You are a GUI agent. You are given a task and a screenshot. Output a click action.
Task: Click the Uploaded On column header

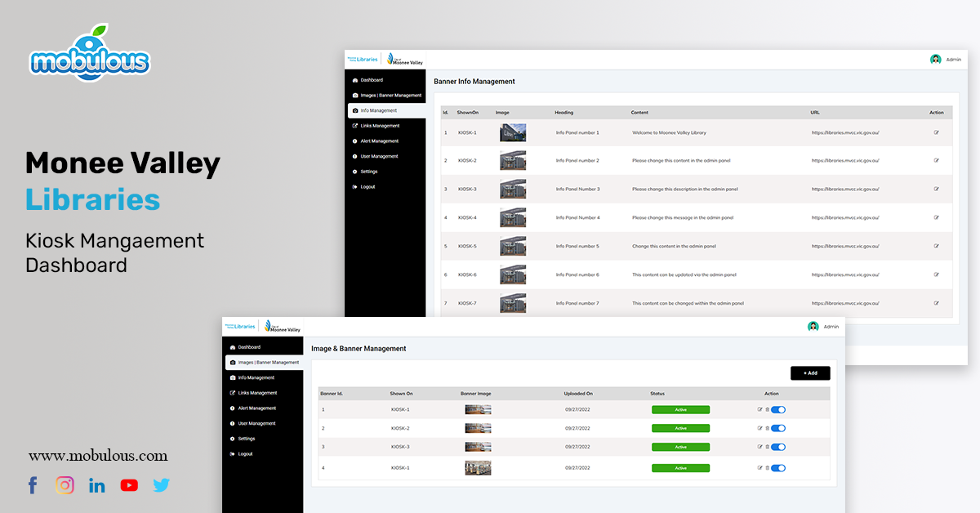578,394
